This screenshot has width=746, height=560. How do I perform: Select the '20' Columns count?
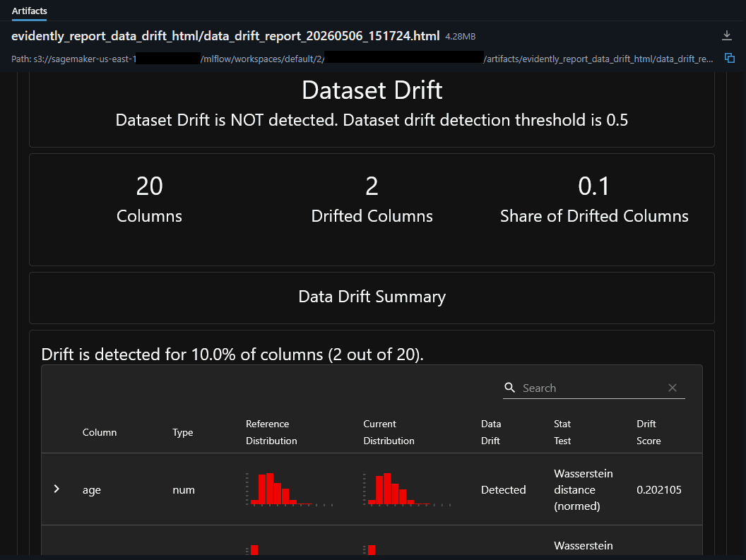149,186
